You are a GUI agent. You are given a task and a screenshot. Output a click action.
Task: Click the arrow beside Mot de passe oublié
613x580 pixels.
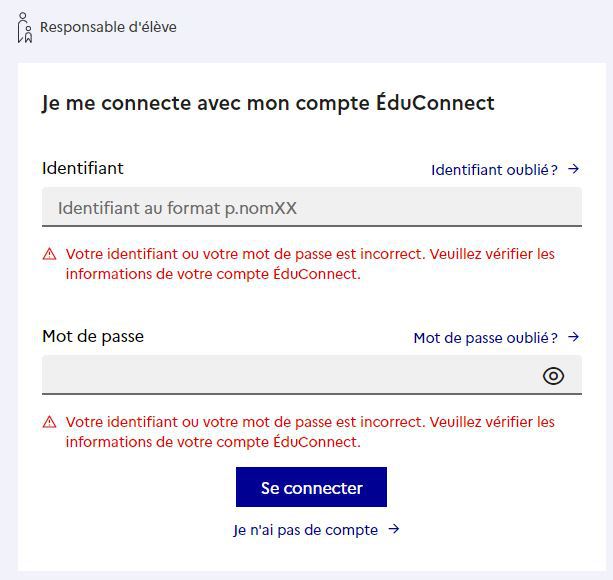tap(573, 337)
